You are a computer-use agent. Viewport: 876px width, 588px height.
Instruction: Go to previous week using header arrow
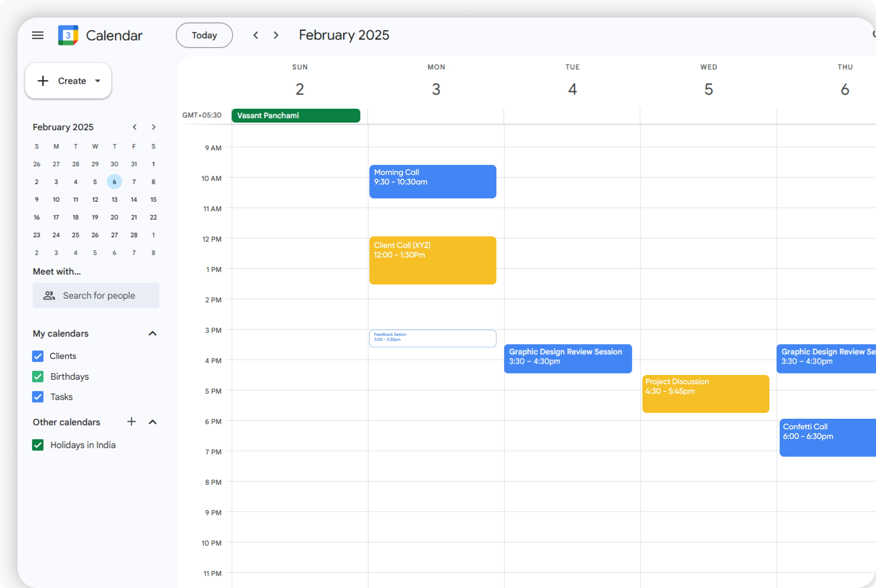point(256,35)
